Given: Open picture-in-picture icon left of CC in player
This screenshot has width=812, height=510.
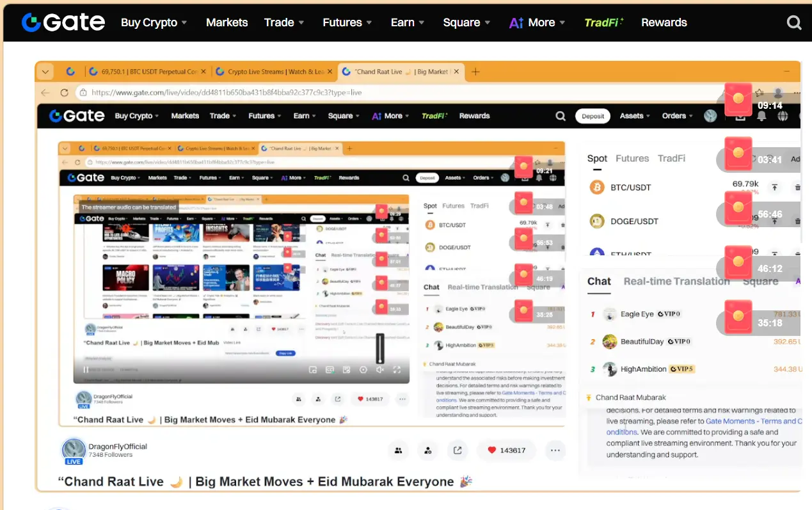Looking at the screenshot, I should [313, 369].
